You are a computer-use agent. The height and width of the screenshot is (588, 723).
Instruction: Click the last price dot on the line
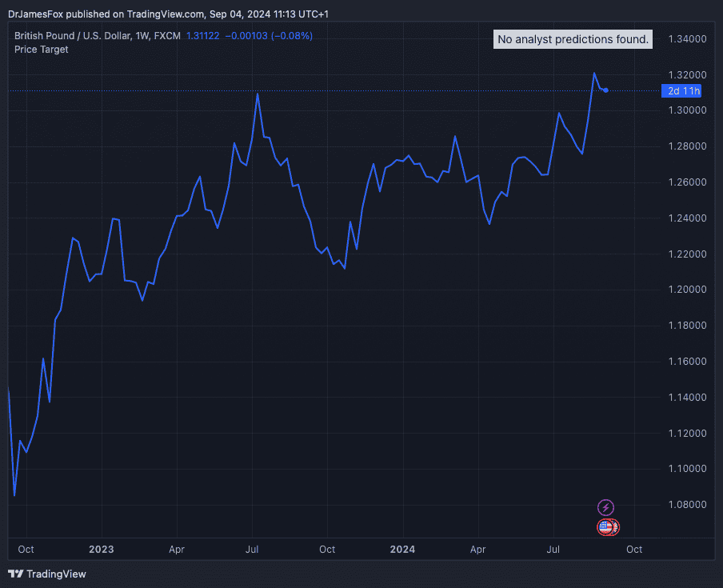point(606,90)
